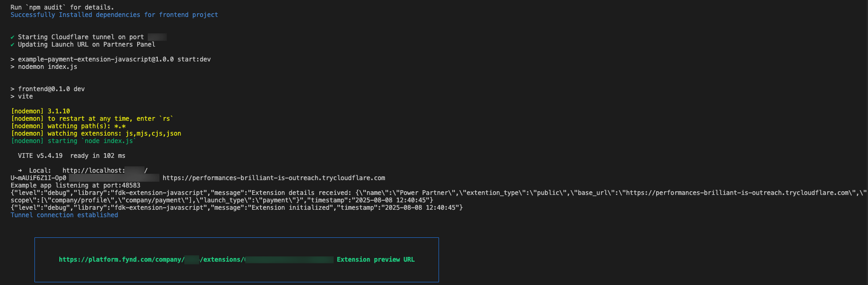Click the Extension preview URL label
This screenshot has width=868, height=285.
[375, 260]
